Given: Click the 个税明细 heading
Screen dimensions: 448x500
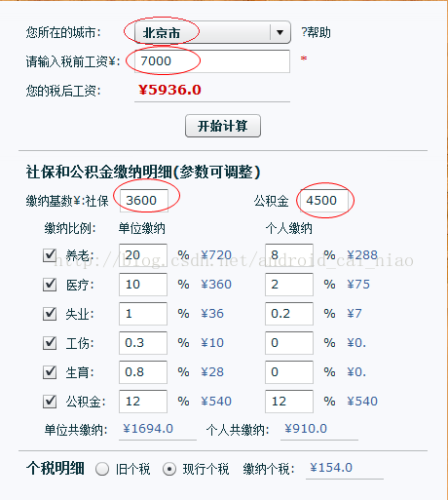Looking at the screenshot, I should point(56,469).
